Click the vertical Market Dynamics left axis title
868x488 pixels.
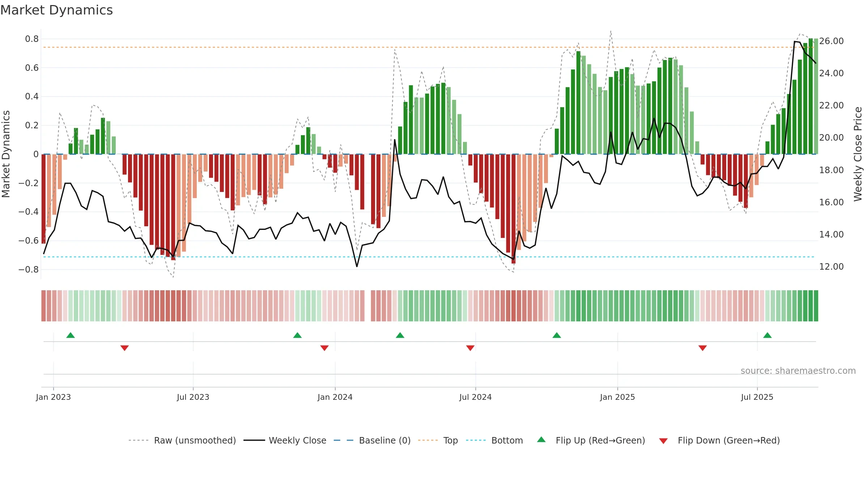click(x=6, y=154)
